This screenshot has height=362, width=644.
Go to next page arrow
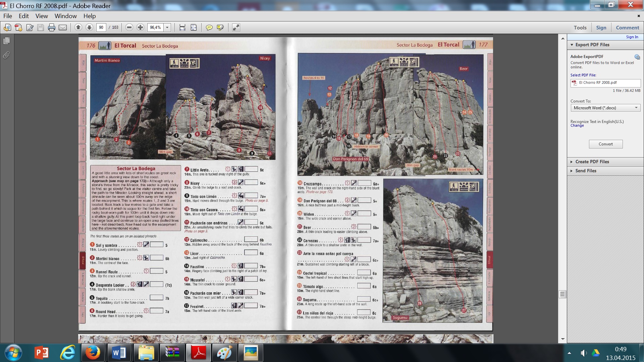click(x=89, y=27)
